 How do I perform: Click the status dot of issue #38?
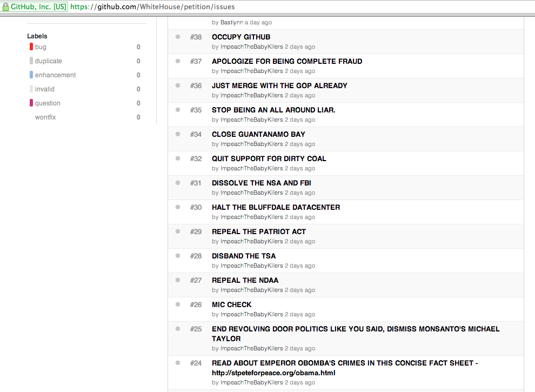tap(178, 37)
